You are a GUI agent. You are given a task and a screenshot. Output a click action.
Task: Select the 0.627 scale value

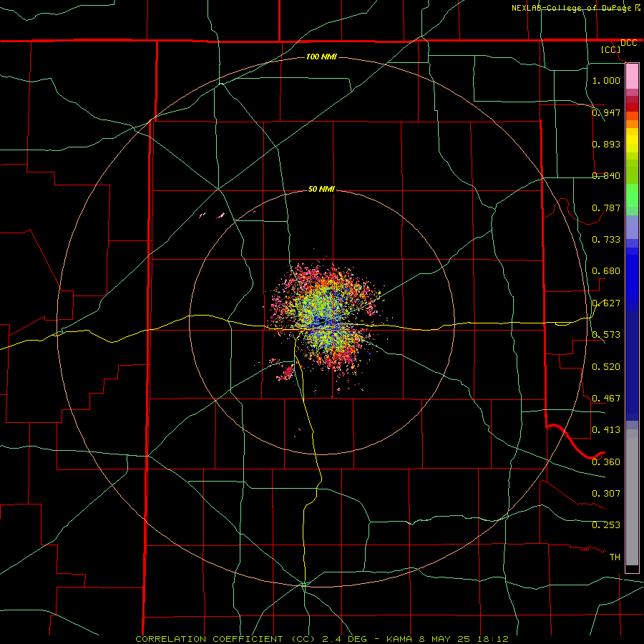point(606,303)
